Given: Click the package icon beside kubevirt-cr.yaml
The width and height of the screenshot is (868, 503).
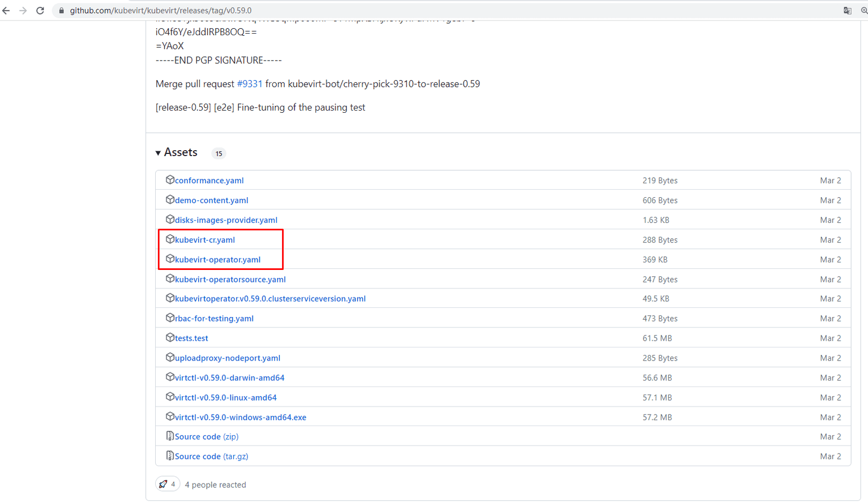Looking at the screenshot, I should click(x=170, y=239).
